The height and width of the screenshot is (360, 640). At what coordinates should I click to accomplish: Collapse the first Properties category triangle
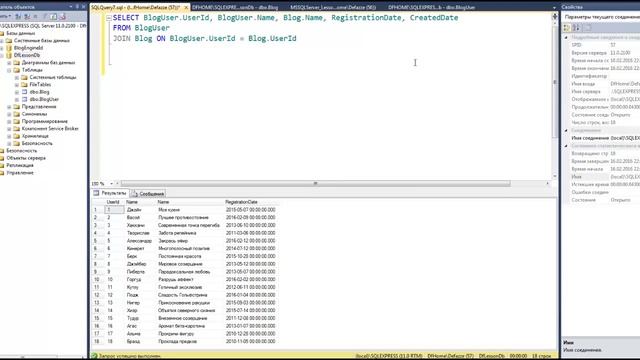(566, 38)
